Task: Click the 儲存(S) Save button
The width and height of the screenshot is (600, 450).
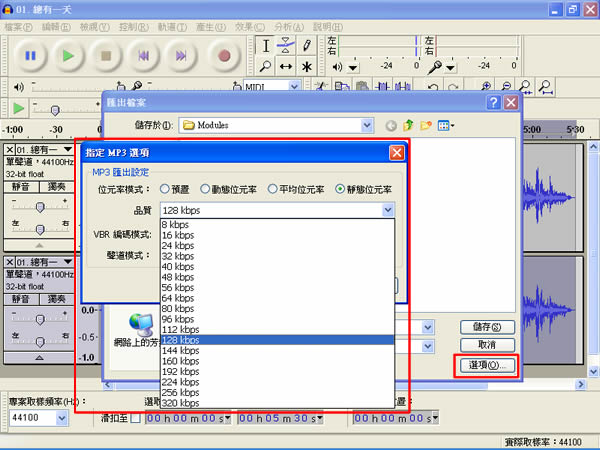Action: 487,327
